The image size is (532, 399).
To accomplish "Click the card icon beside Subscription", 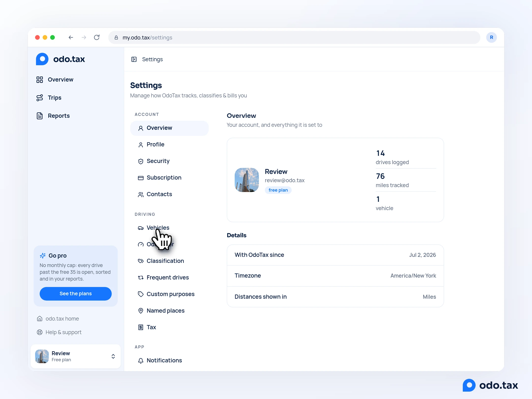I will [x=141, y=178].
